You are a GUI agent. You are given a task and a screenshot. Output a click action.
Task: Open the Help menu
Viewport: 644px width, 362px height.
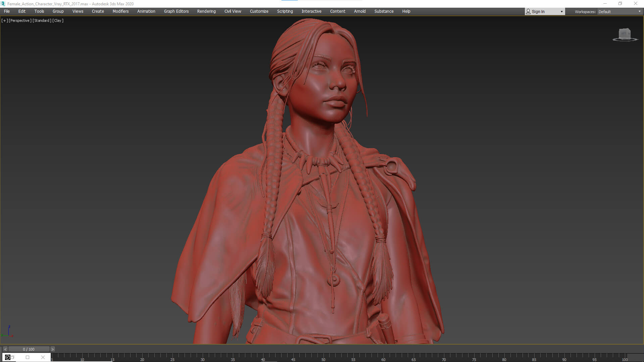[406, 11]
